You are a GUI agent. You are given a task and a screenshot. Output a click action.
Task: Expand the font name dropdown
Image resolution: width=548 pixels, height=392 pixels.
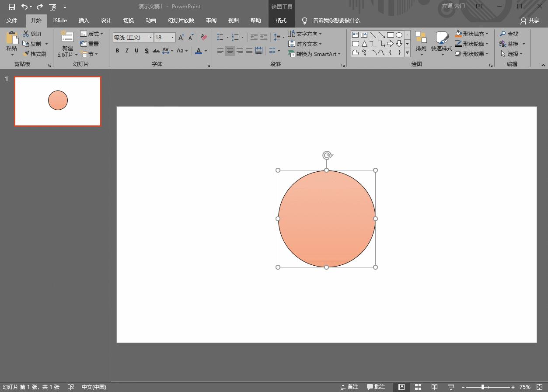(x=150, y=38)
